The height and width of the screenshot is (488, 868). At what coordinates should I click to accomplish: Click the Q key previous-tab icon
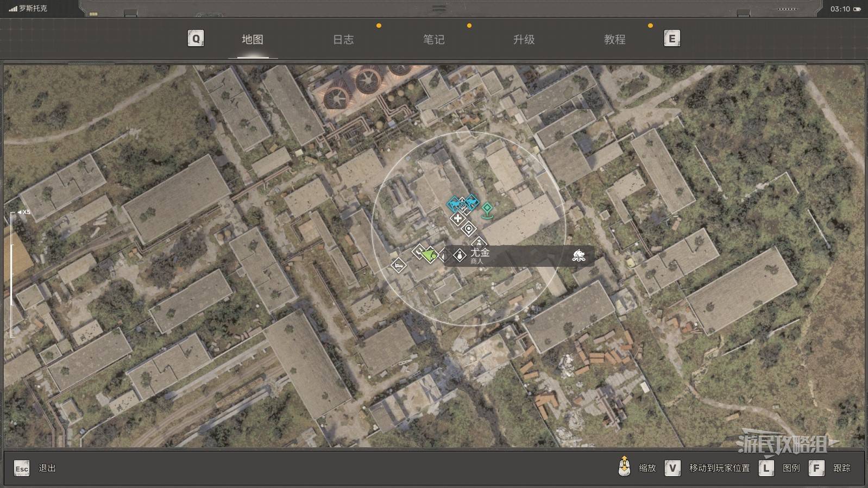196,39
